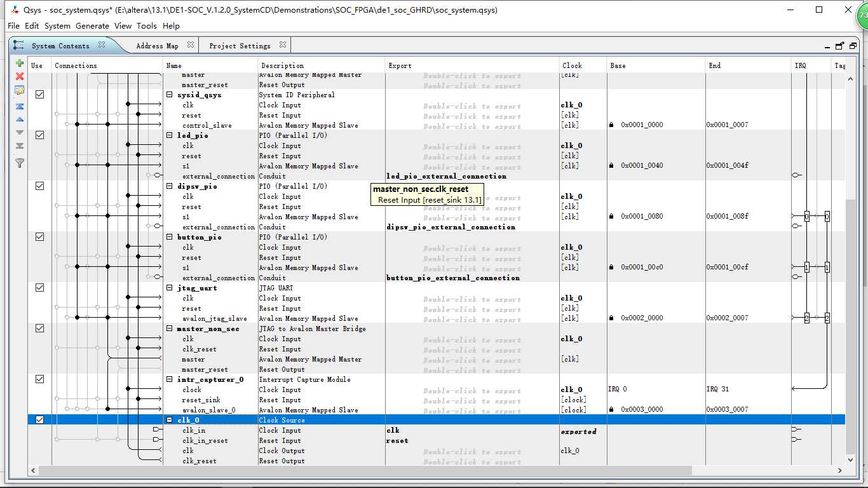This screenshot has width=868, height=488.
Task: Close the Project Settings tab with its X
Action: [x=283, y=45]
